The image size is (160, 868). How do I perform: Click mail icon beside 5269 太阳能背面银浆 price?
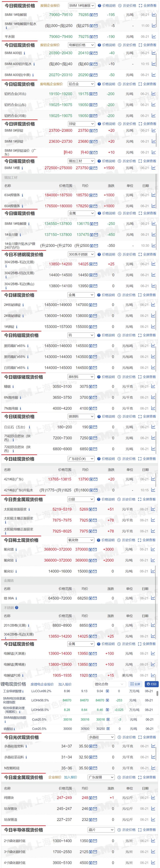tap(95, 509)
